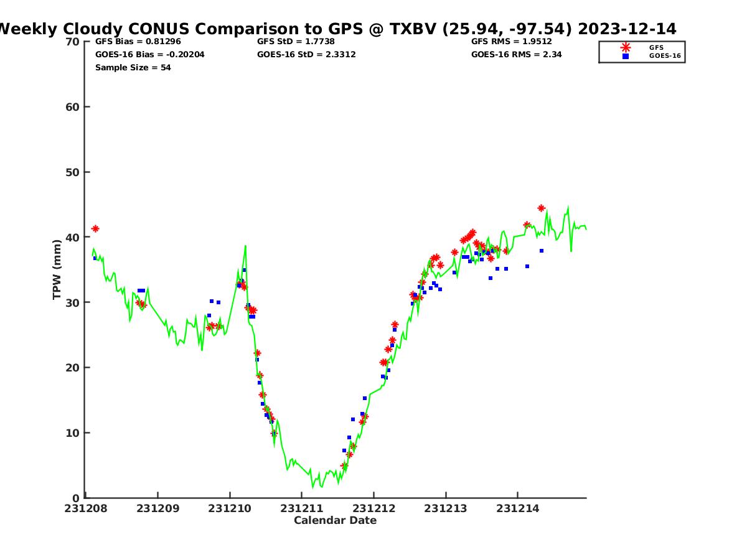This screenshot has height=560, width=747.
Task: Click the Sample Size = 54 label
Action: tap(133, 68)
